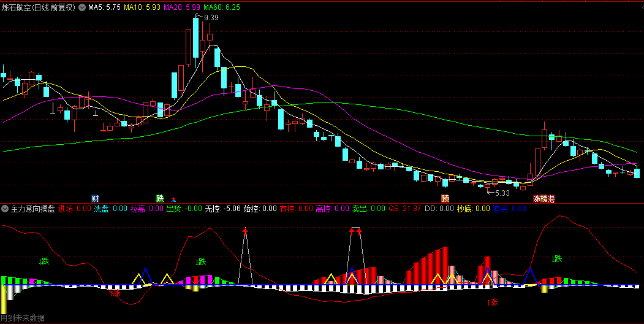Click the 用到未来数据 notice text
Viewport: 644px width, 324px height.
click(23, 318)
